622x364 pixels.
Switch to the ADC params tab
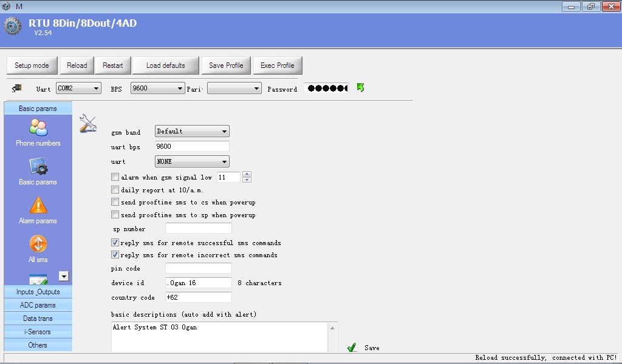pos(38,305)
